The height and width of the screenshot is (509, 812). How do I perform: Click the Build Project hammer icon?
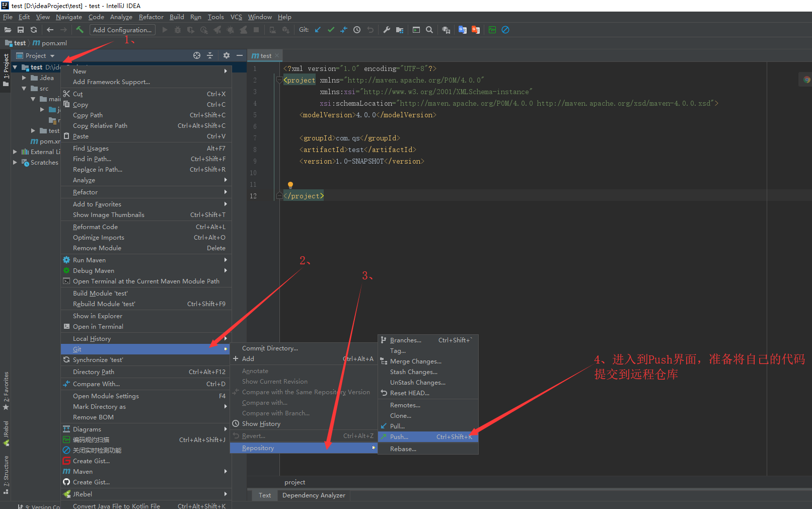tap(80, 30)
